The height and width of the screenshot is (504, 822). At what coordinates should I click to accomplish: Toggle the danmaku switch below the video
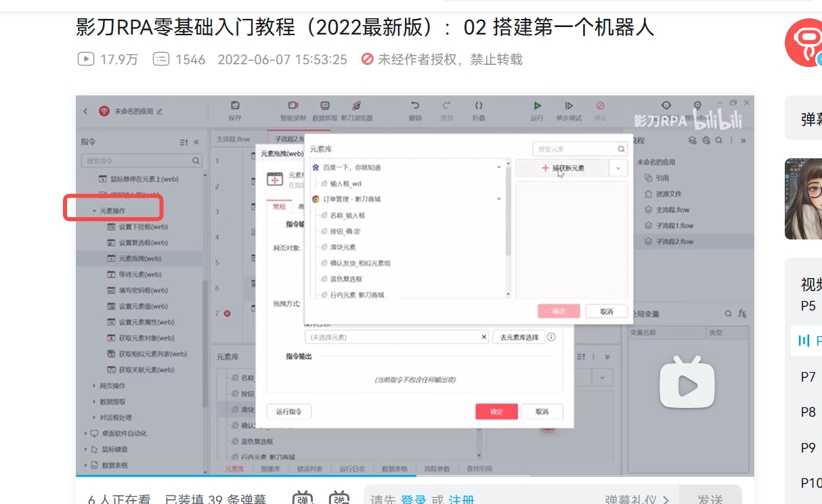point(303,499)
